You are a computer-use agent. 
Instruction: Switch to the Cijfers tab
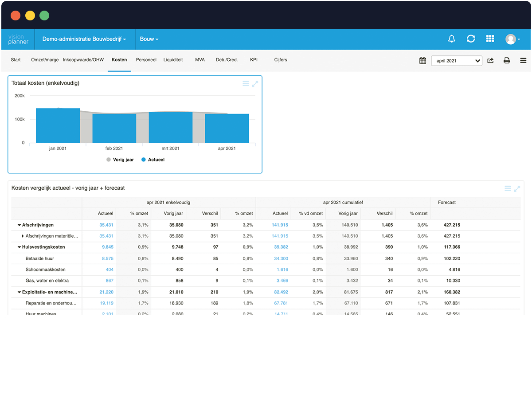281,60
